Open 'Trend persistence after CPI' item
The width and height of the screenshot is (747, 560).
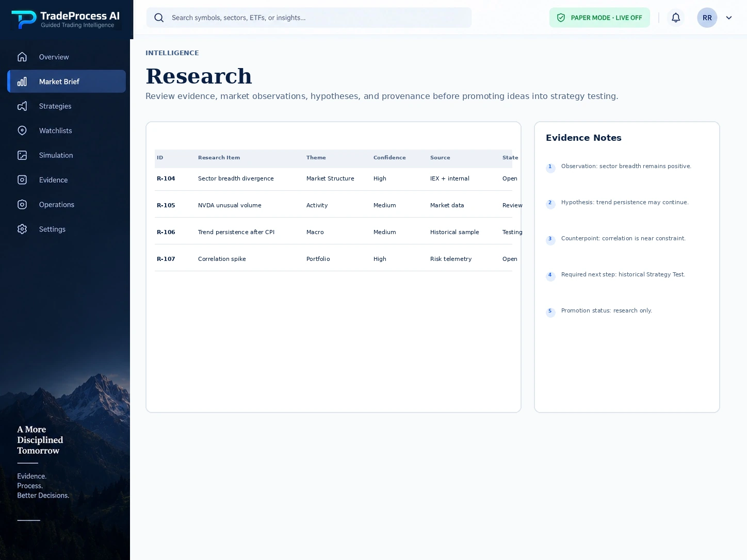click(x=236, y=232)
